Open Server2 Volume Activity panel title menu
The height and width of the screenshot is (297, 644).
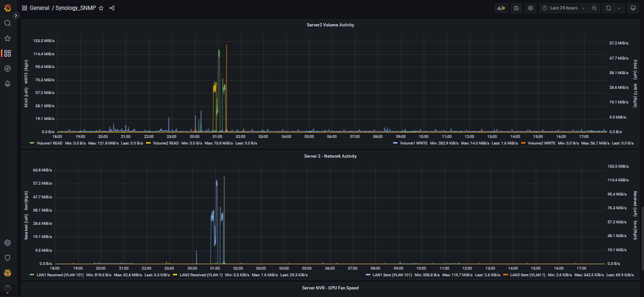(330, 25)
